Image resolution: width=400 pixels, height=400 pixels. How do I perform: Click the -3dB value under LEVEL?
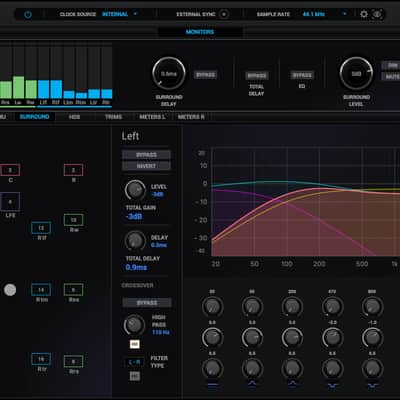point(158,194)
